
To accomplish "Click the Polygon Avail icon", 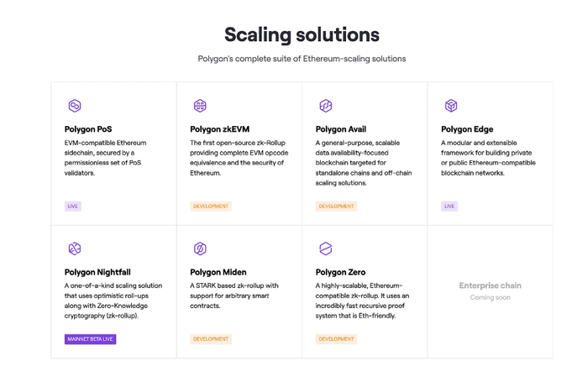I will (x=326, y=106).
